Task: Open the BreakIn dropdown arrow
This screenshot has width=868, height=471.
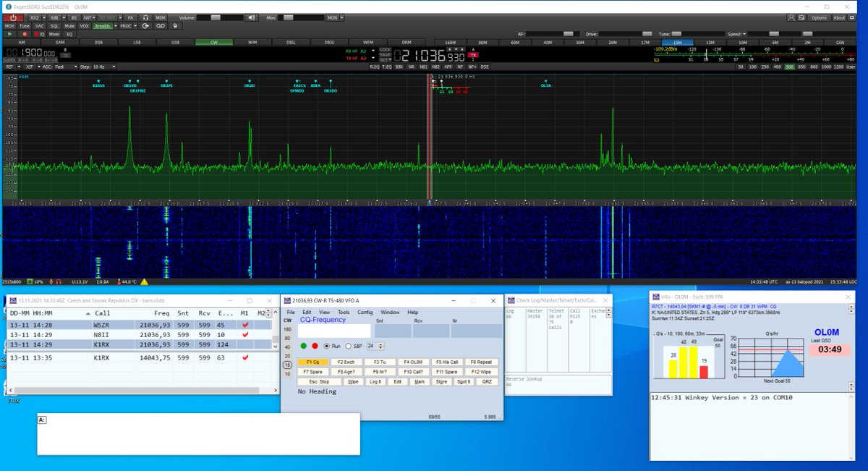Action: (x=116, y=26)
